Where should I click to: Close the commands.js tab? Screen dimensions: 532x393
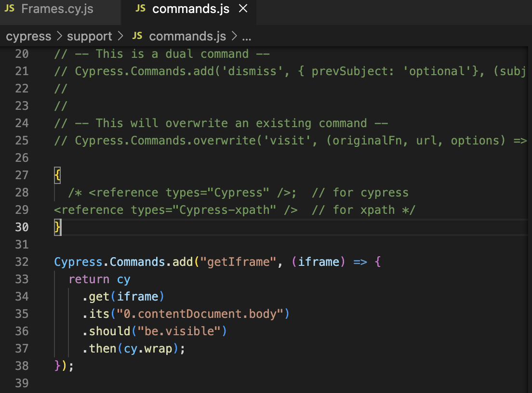point(243,9)
